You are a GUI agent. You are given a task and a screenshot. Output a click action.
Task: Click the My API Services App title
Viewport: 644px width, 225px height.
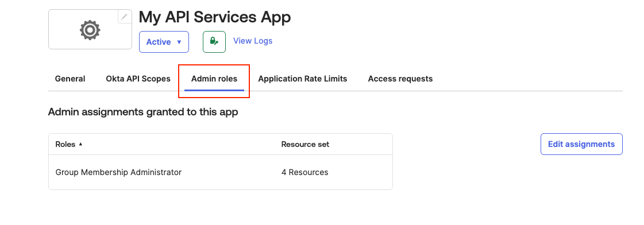click(x=215, y=18)
